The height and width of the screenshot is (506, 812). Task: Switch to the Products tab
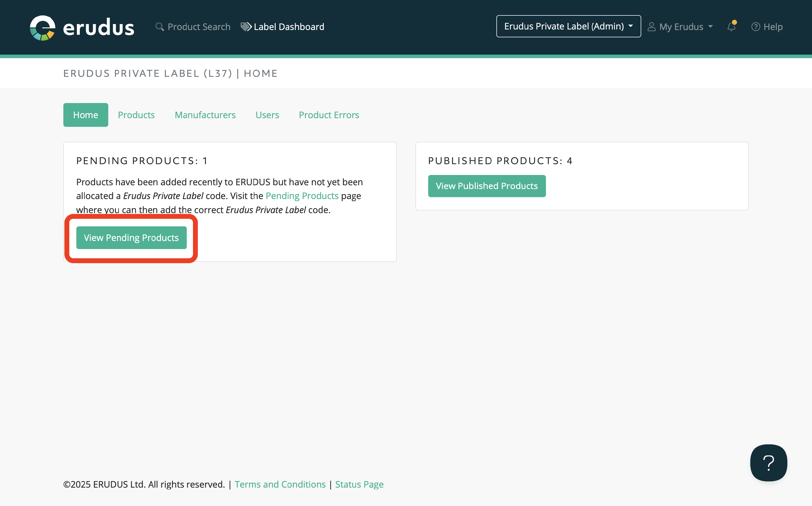coord(136,115)
